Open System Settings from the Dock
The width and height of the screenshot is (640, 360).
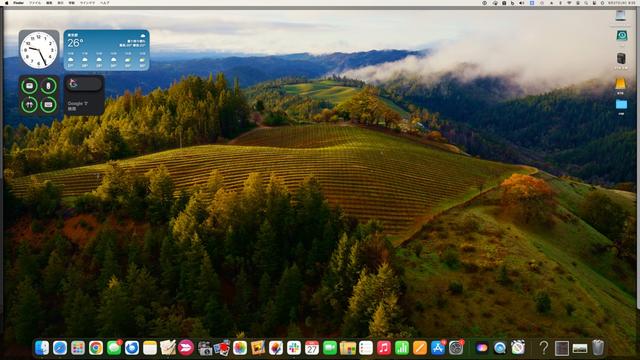(456, 348)
